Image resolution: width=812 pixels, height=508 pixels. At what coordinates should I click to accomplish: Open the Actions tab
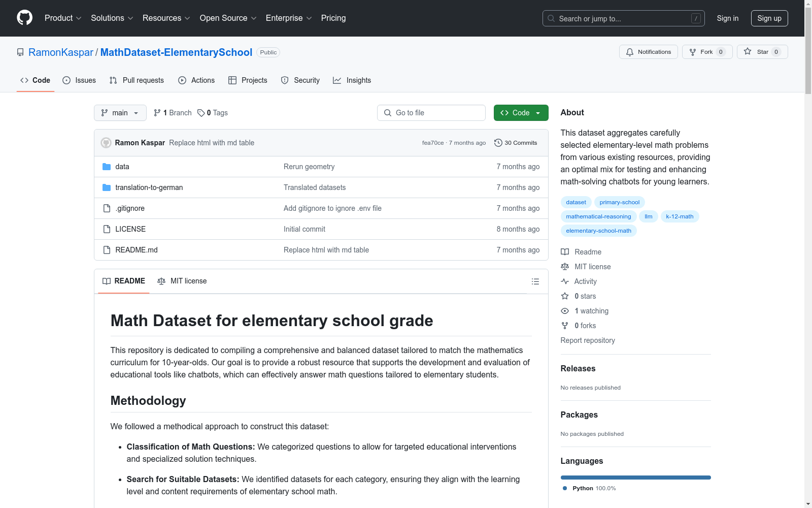tap(196, 80)
